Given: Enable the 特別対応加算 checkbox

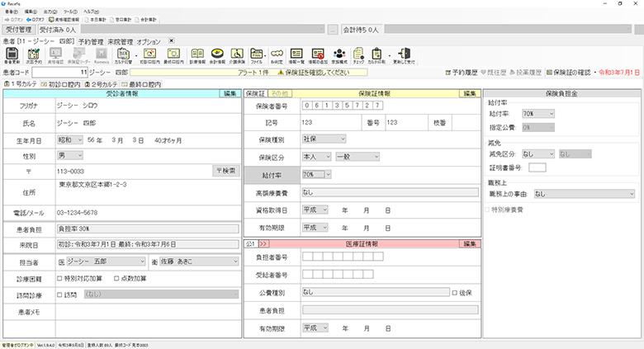Looking at the screenshot, I should point(59,278).
